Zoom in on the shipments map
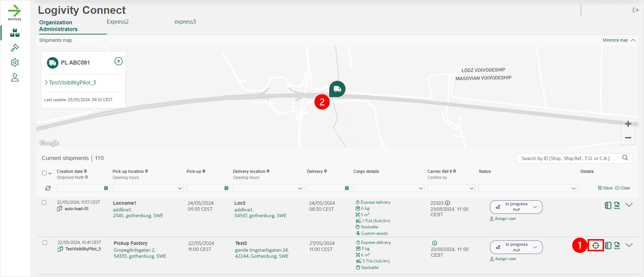Viewport: 644px width, 277px height. [x=628, y=124]
